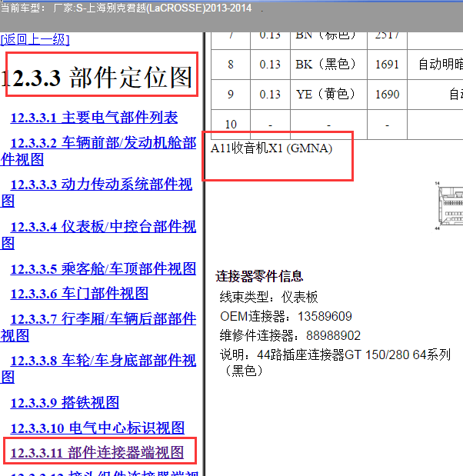This screenshot has height=476, width=463.
Task: Open 12.3.3.6 车门部件视图
Action: click(79, 293)
